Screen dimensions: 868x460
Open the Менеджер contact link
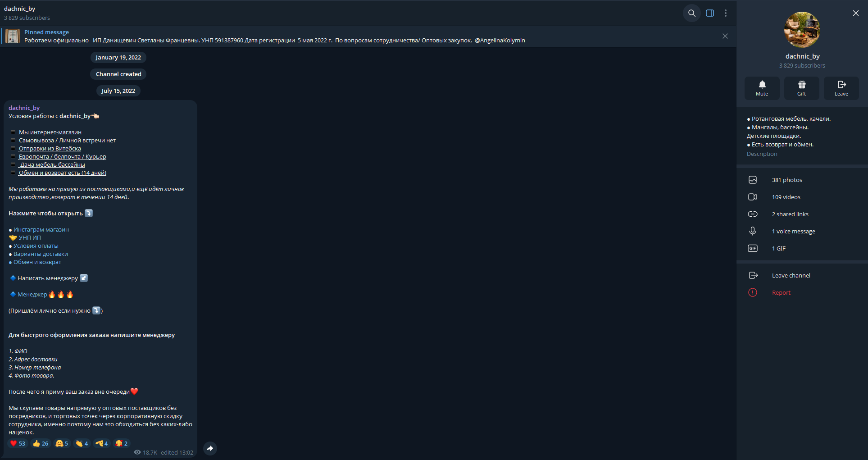pos(32,294)
